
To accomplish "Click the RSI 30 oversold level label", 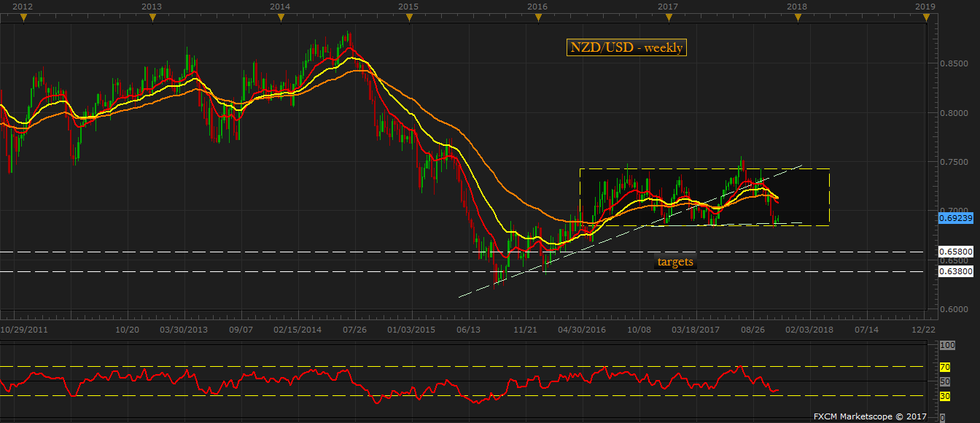I will coord(944,396).
